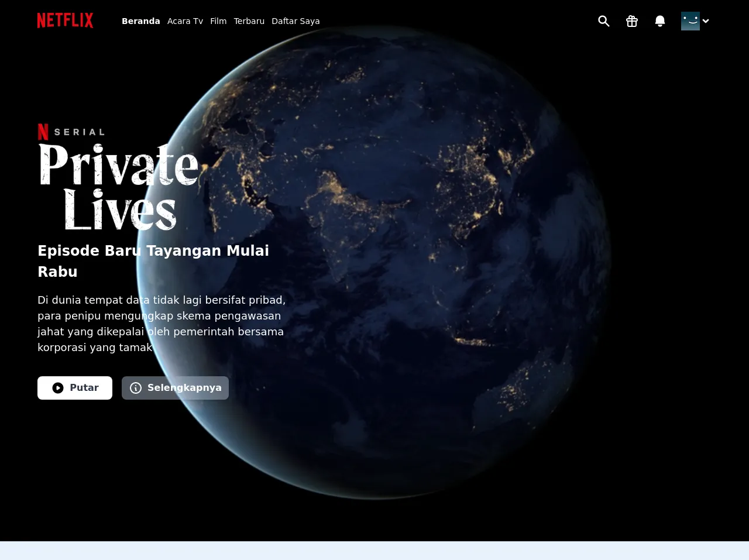Click the Selengkapnya button

175,388
